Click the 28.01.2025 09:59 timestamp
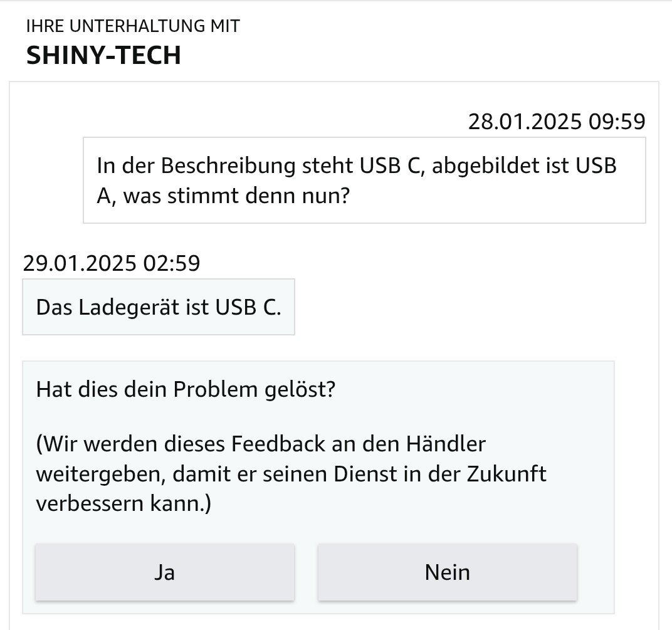672x630 pixels. [x=556, y=121]
